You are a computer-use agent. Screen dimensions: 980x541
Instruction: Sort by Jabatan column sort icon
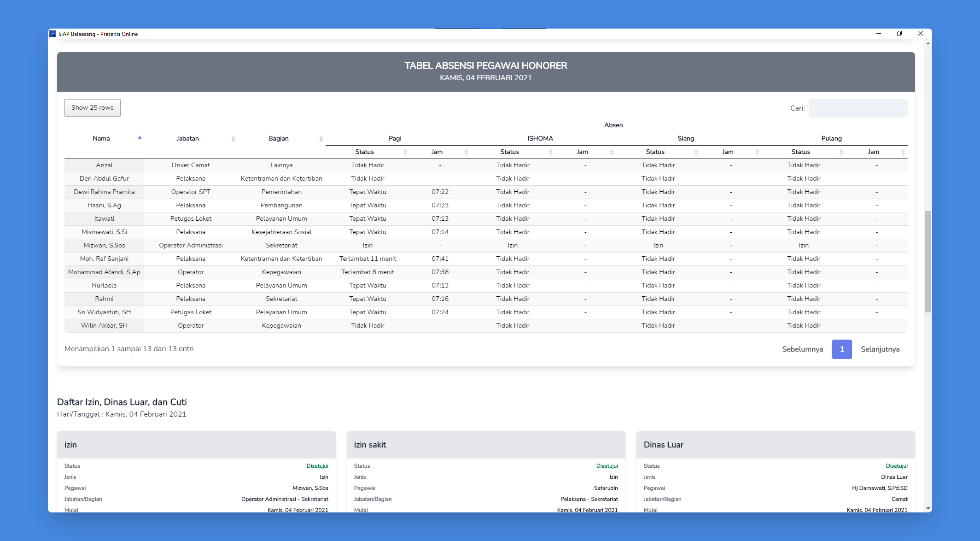point(233,139)
